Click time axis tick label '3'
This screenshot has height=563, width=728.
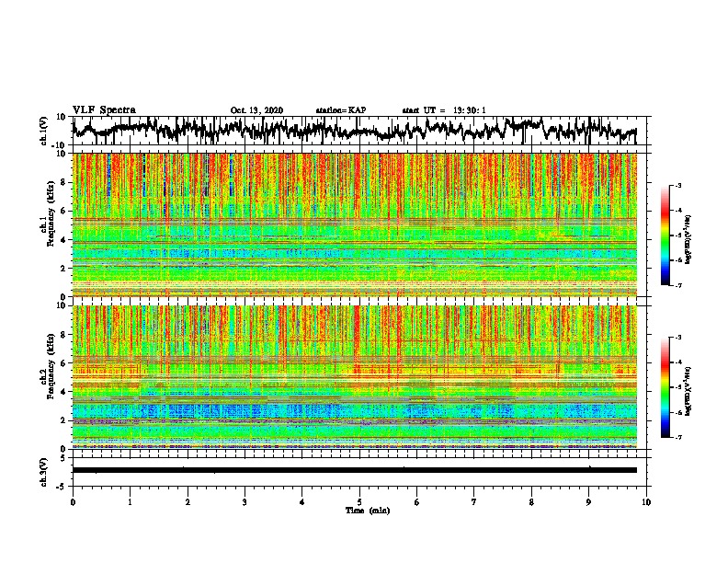tap(245, 502)
